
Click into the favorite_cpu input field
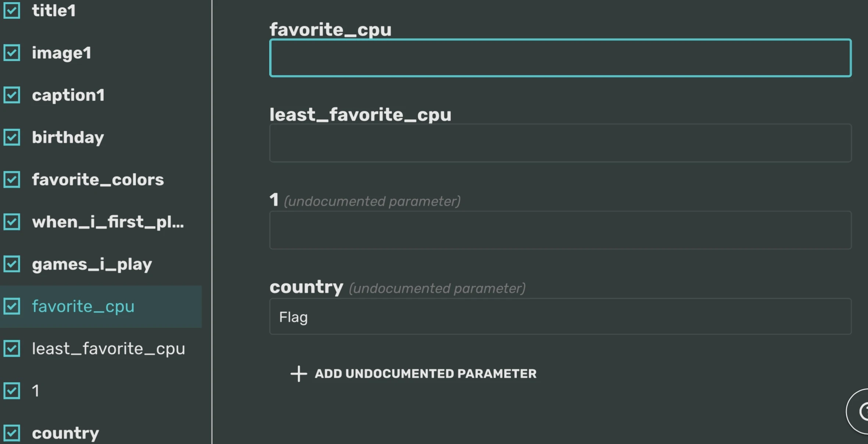(x=560, y=58)
